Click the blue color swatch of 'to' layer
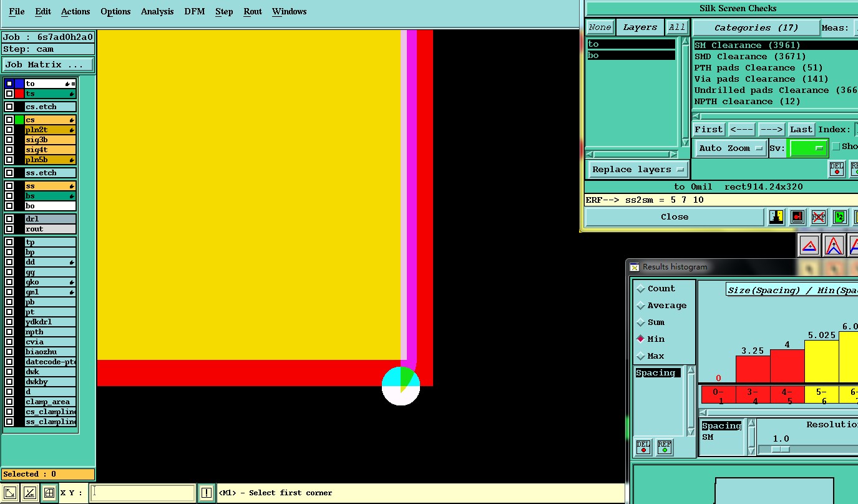Screen dimensions: 858x504 (x=19, y=84)
